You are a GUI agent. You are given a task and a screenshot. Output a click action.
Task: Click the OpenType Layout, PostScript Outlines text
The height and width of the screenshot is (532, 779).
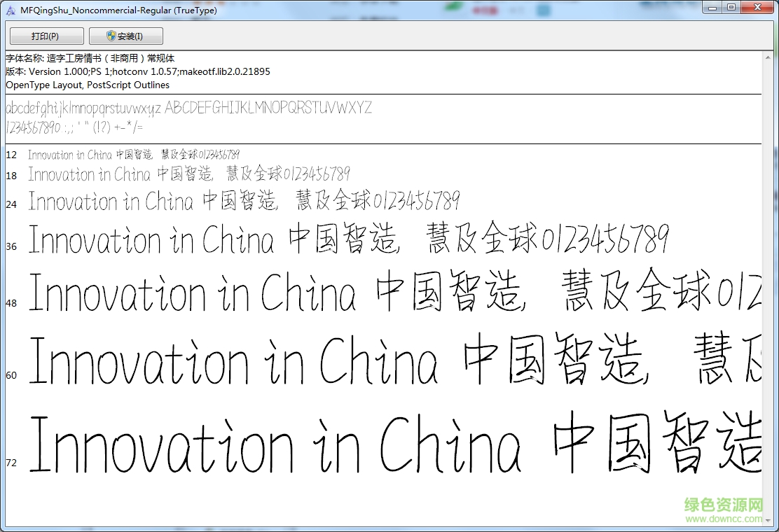point(87,85)
